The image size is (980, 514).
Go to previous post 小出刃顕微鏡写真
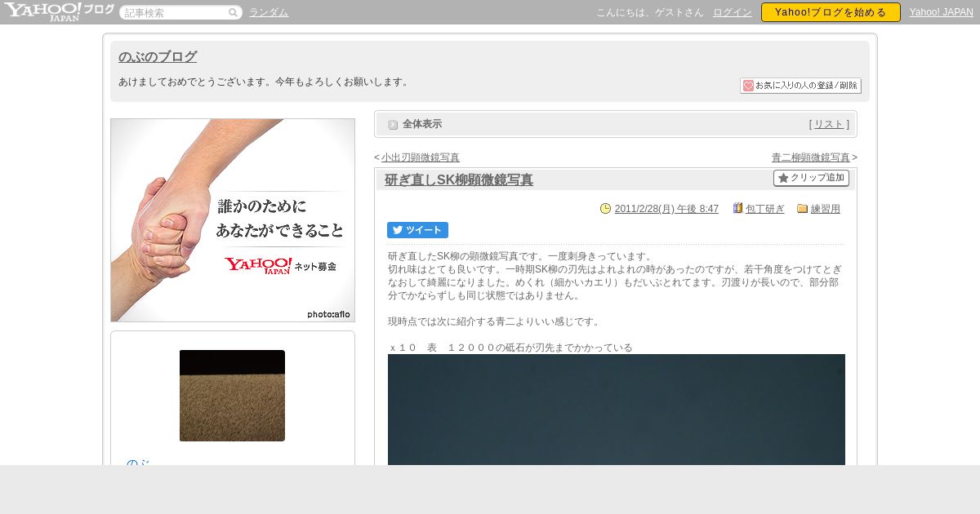pos(420,157)
